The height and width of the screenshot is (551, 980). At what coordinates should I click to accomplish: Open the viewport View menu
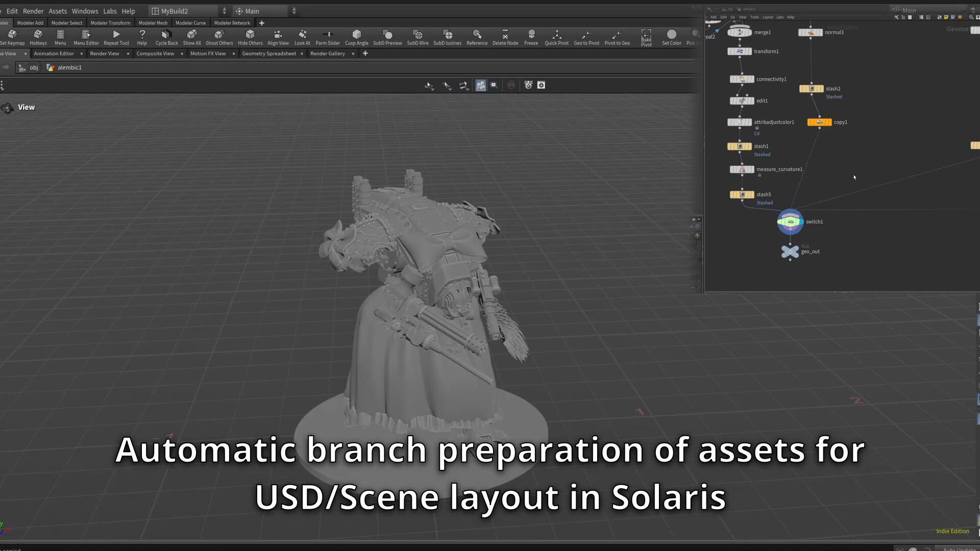pos(26,107)
